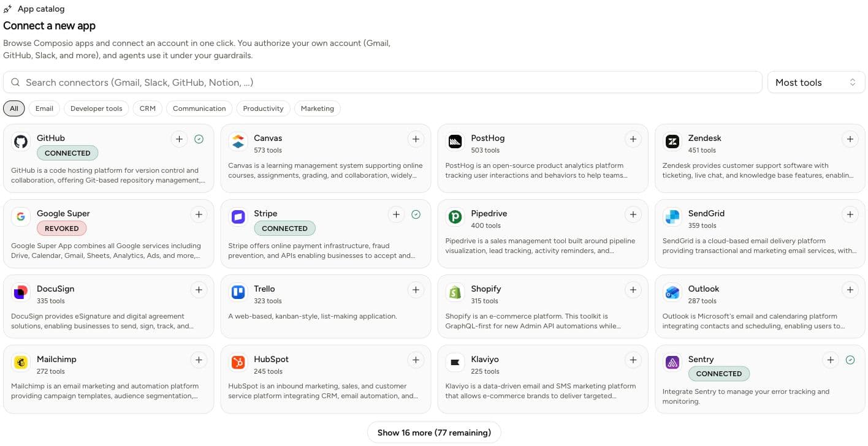Click the plus icon on Sentry card
The height and width of the screenshot is (446, 868).
830,360
